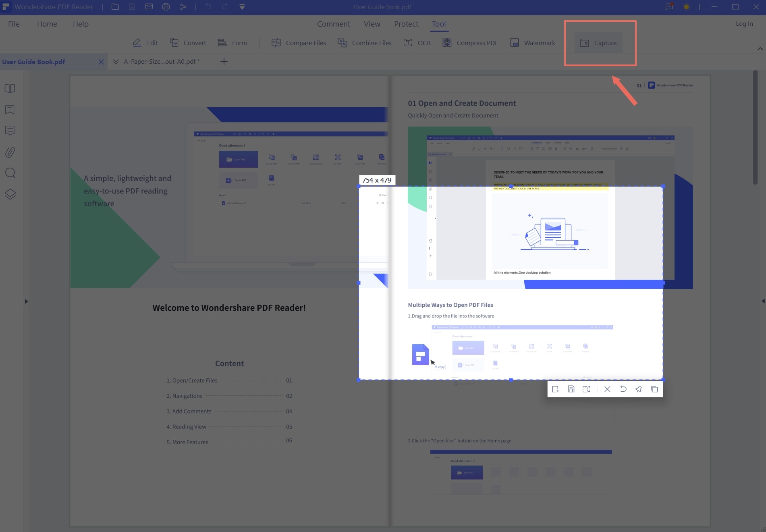
Task: Click the share icon in title bar
Action: tap(183, 7)
